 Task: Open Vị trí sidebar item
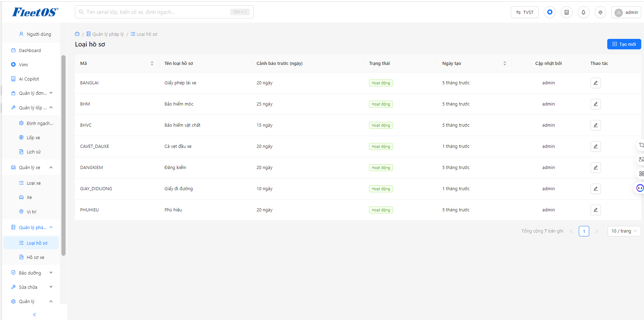click(31, 212)
